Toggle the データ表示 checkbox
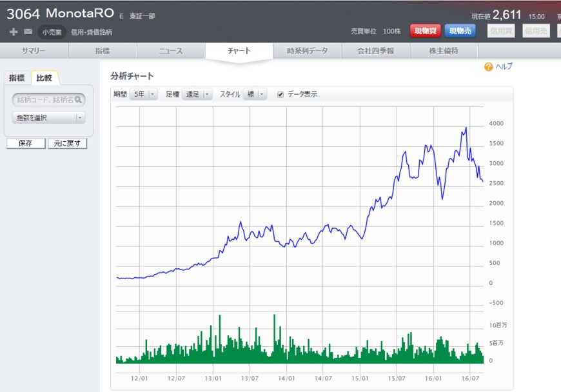This screenshot has width=561, height=392. point(280,94)
